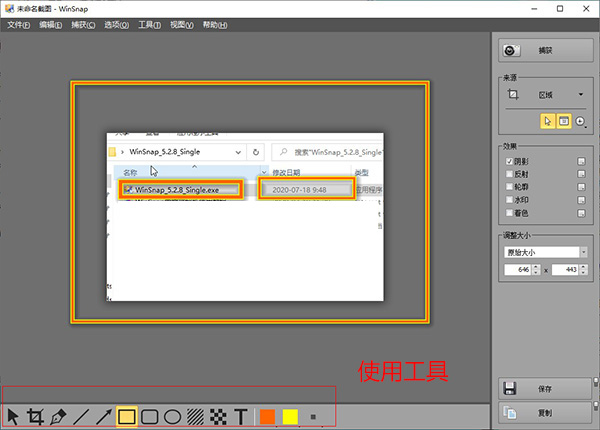Enable the 水印 watermark checkbox
The image size is (600, 430).
509,200
